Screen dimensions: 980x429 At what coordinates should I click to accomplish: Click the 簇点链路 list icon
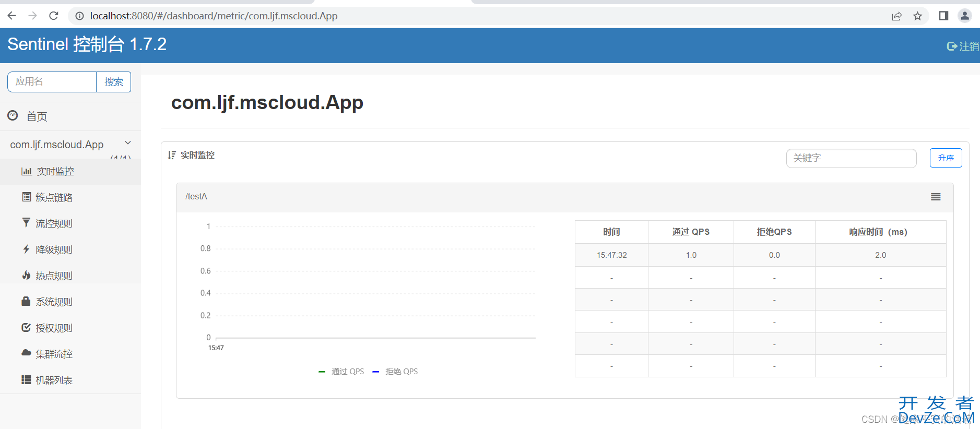coord(27,197)
